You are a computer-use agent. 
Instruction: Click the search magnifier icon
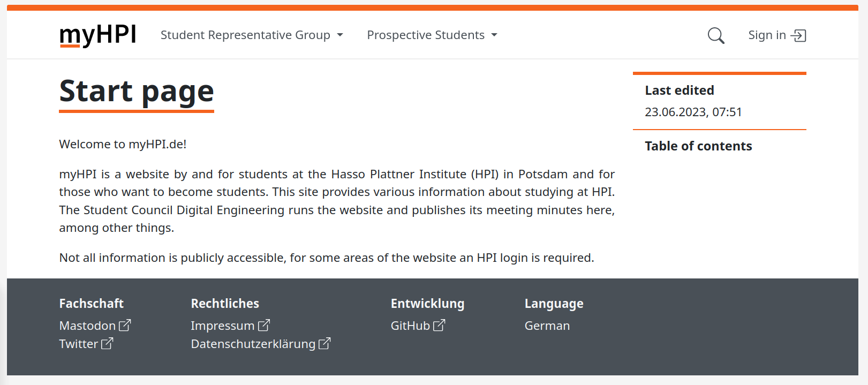coord(715,36)
